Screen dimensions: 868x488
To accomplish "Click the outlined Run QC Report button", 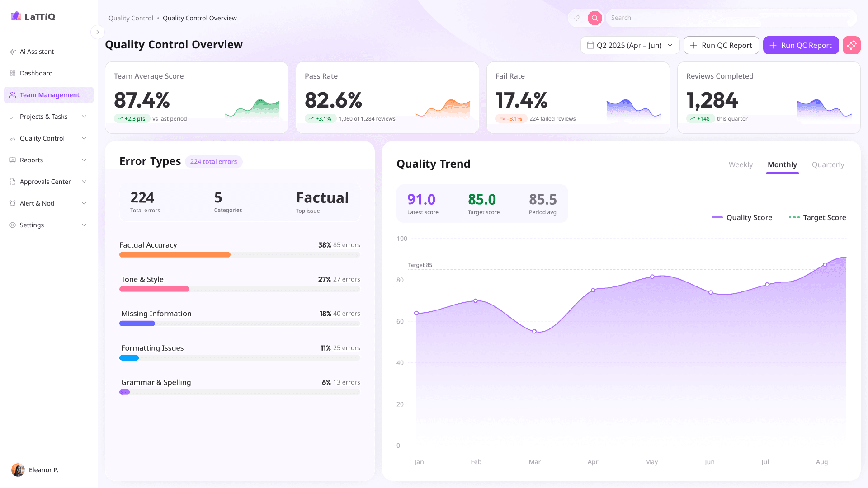I will pos(721,45).
